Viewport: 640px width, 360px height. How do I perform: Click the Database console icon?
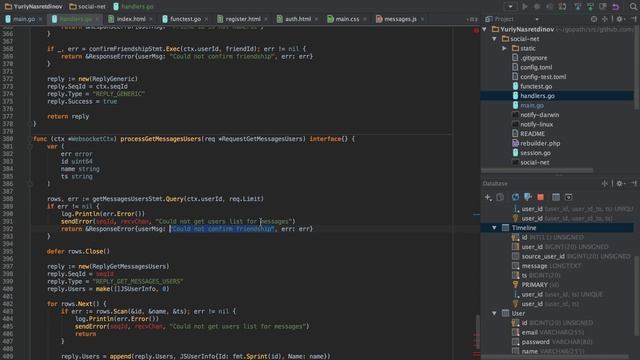pyautogui.click(x=568, y=198)
